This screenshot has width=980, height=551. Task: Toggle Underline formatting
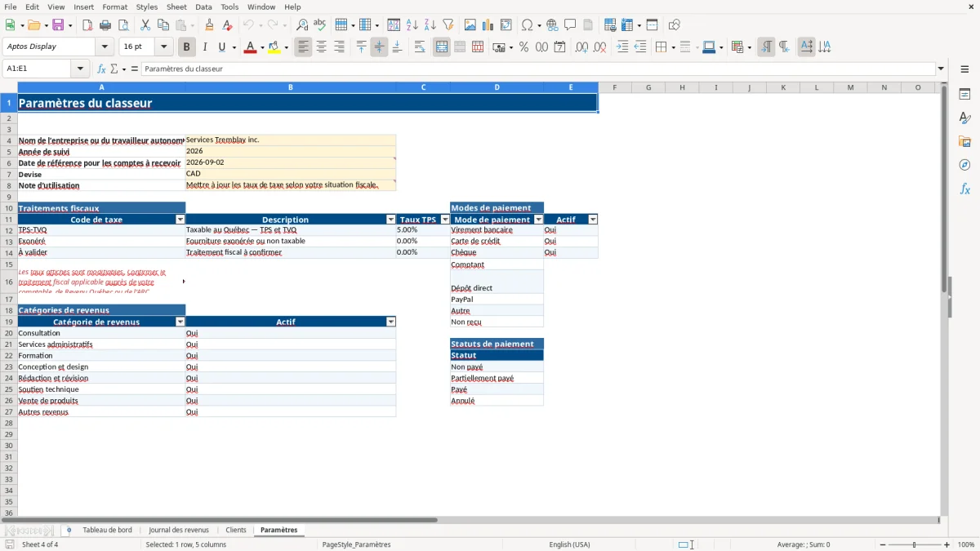click(221, 47)
